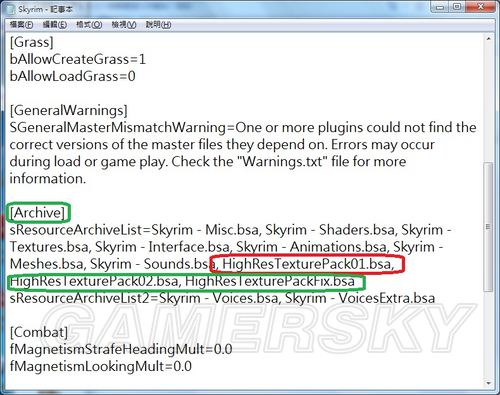The width and height of the screenshot is (500, 395).
Task: Place cursor on HighResTexturePack01.bsa text
Action: (307, 264)
